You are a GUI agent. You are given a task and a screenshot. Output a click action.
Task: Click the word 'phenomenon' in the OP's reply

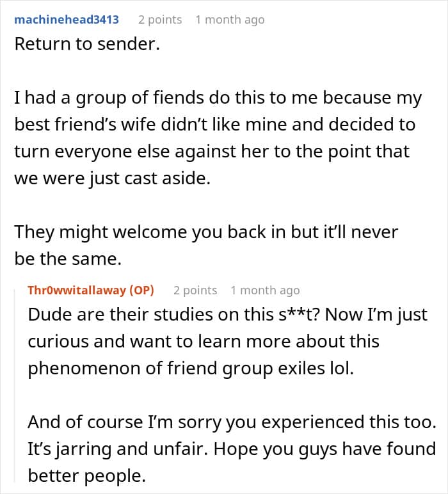[x=84, y=369]
